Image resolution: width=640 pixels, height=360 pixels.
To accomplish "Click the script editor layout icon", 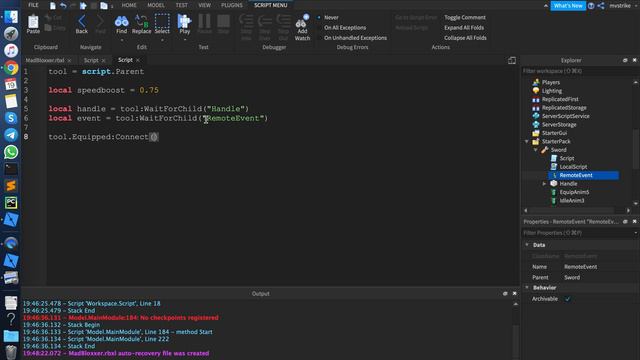I will click(512, 60).
